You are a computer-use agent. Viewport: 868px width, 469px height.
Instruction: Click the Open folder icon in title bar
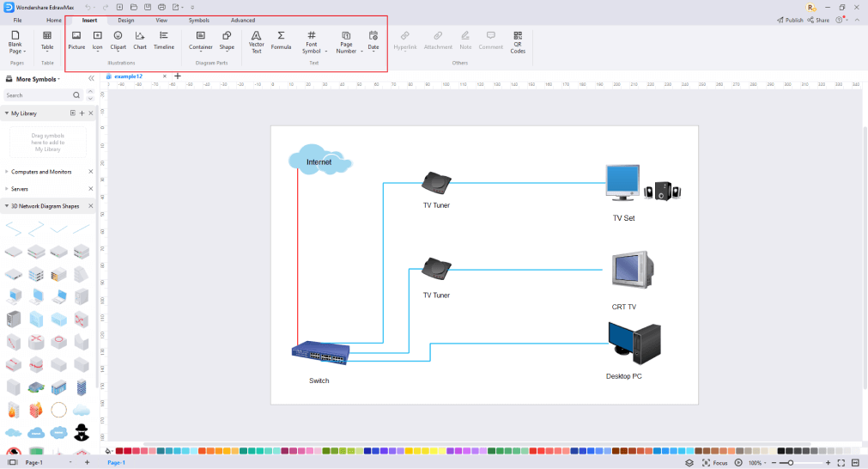coord(134,7)
